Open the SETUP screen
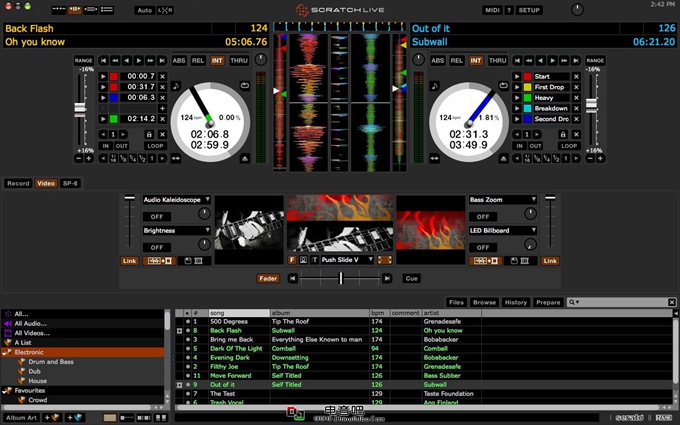 529,10
